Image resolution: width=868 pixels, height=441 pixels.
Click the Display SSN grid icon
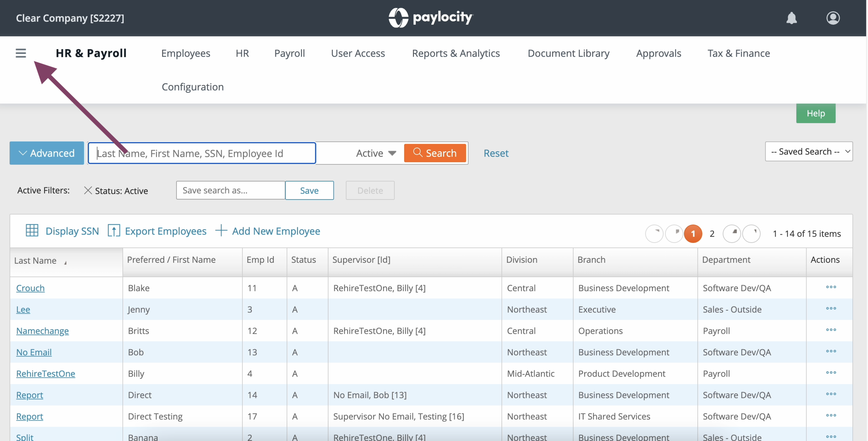pos(32,231)
